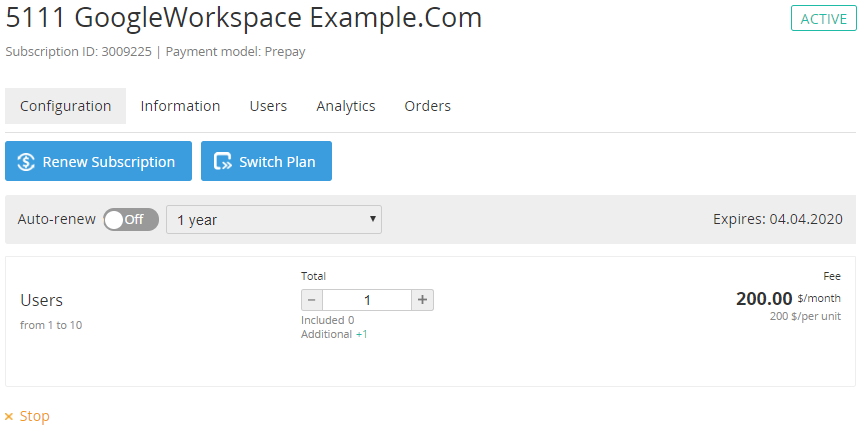Viewport: 864px width, 425px height.
Task: Decrease users with the minus button
Action: pos(312,300)
